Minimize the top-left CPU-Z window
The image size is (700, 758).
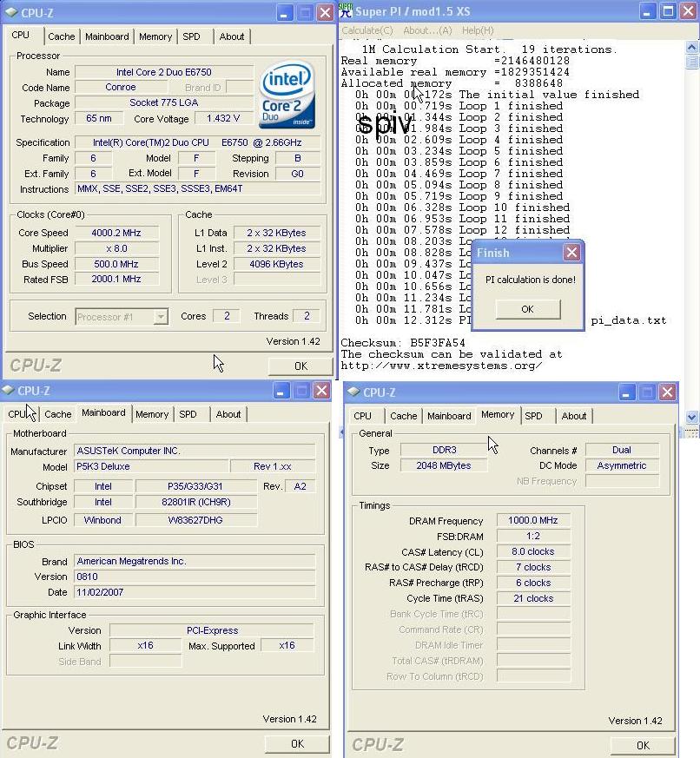(x=284, y=12)
